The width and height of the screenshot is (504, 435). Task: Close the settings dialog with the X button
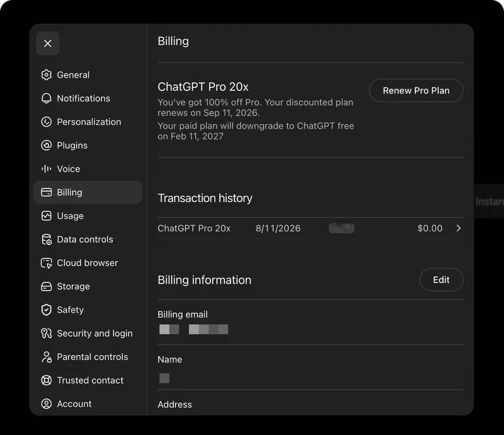tap(48, 43)
